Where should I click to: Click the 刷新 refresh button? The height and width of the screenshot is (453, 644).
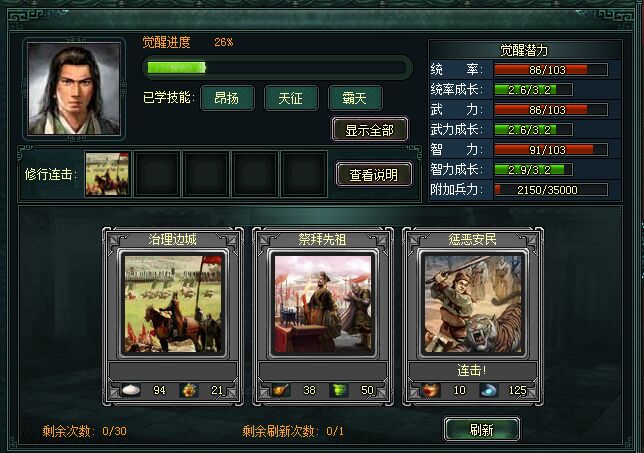click(x=482, y=430)
